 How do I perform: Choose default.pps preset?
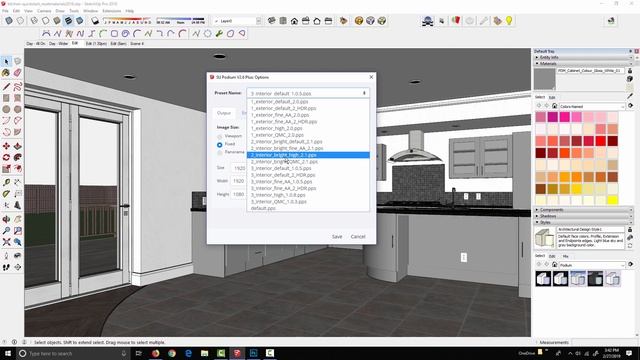tap(308, 208)
